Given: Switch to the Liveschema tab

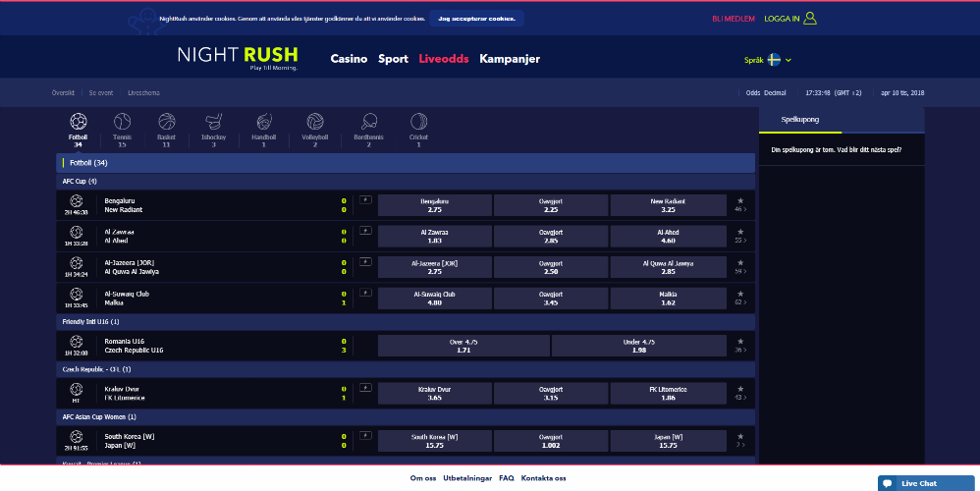Looking at the screenshot, I should [143, 92].
